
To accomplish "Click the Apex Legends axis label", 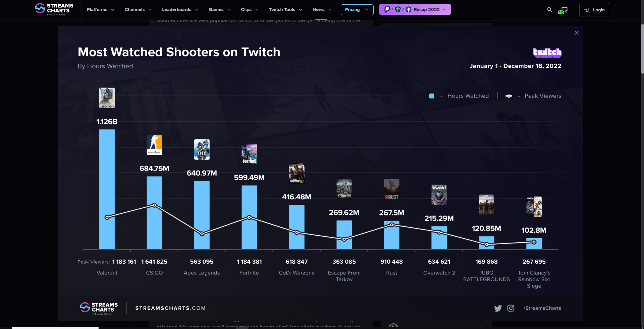I will [202, 273].
